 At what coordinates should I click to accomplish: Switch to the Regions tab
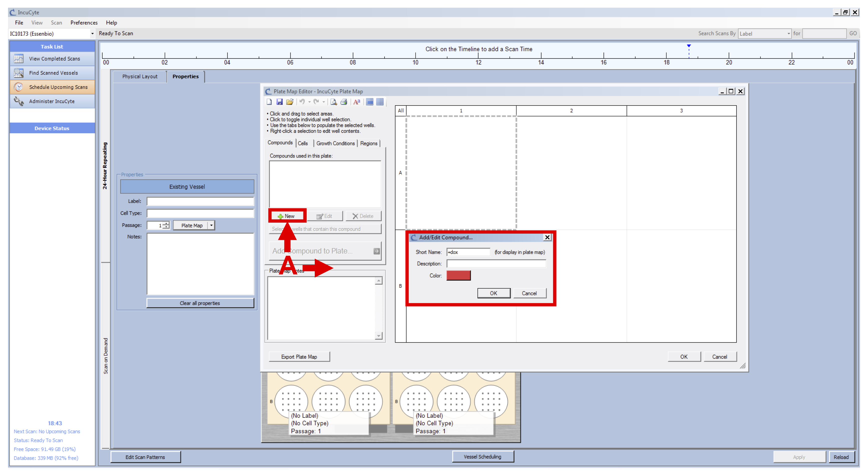click(369, 143)
